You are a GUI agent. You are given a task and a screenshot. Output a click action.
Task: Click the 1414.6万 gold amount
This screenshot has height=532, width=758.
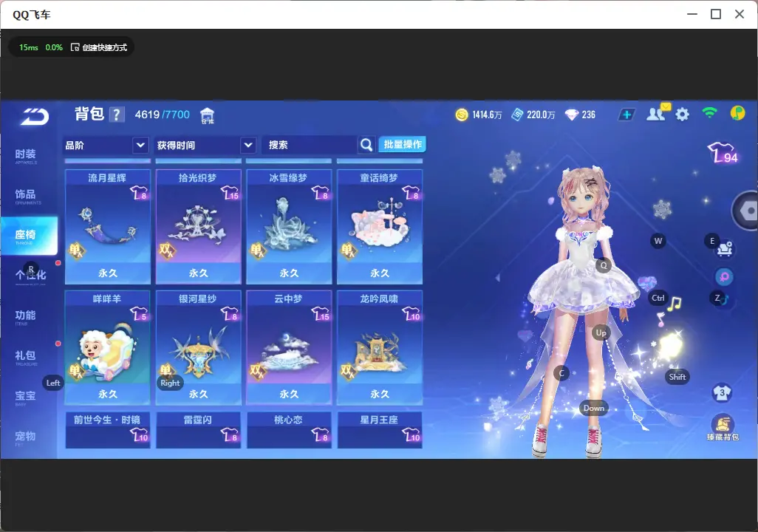coord(487,115)
